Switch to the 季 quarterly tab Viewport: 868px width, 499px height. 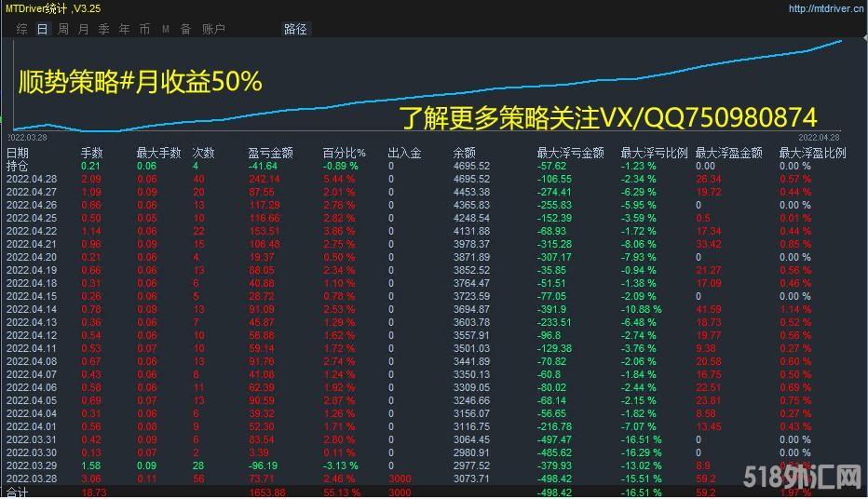(104, 29)
